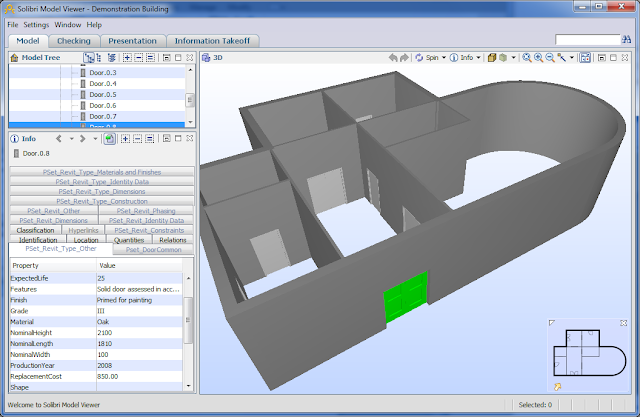Click the Model Tree vertical scrollbar thumb

point(190,100)
